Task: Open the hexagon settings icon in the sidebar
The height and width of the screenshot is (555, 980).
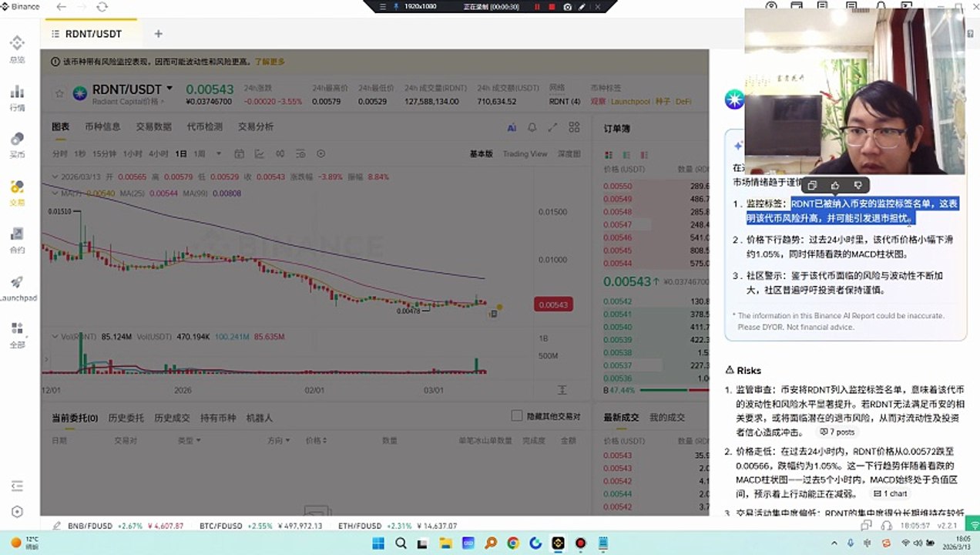Action: click(x=17, y=512)
